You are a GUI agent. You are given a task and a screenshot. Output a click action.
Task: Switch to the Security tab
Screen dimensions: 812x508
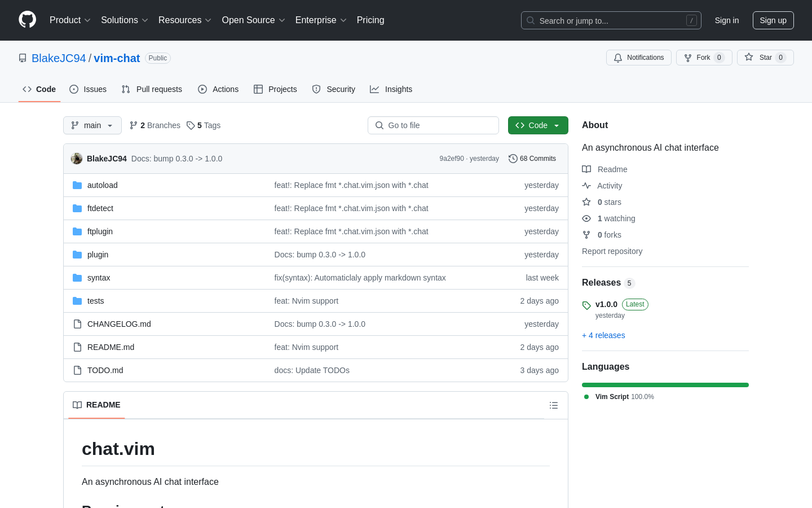(334, 89)
